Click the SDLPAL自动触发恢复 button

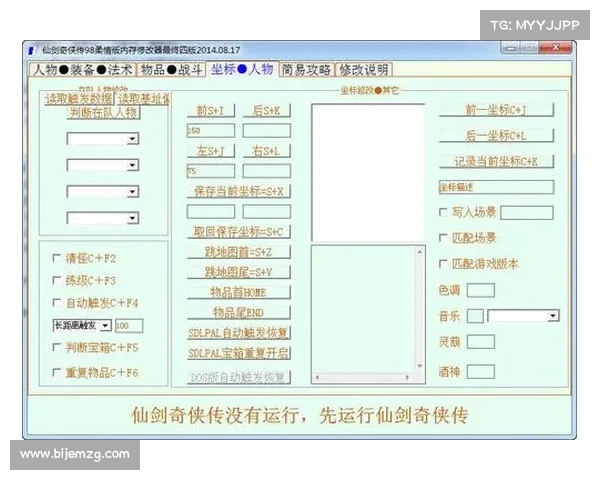click(239, 333)
